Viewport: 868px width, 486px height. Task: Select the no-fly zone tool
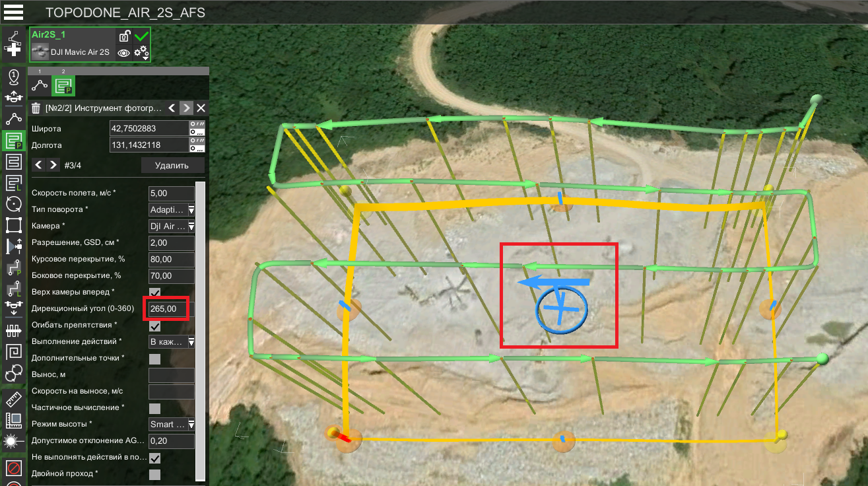pos(13,468)
